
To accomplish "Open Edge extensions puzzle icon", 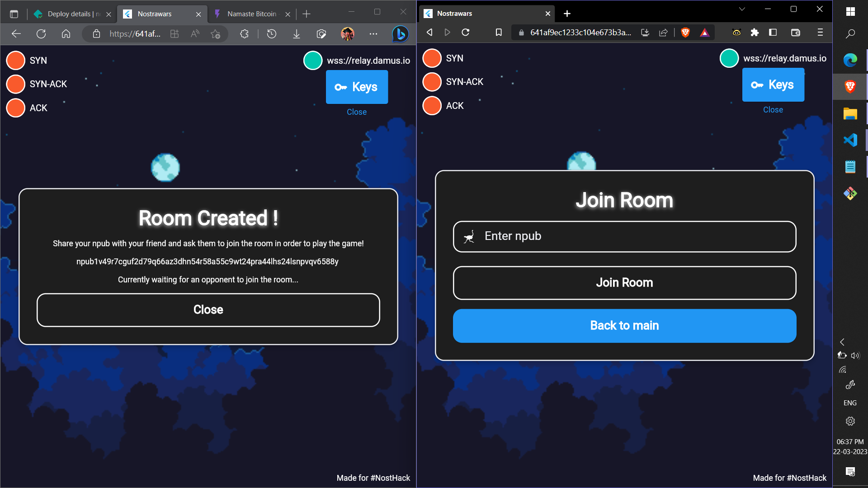I will point(245,34).
